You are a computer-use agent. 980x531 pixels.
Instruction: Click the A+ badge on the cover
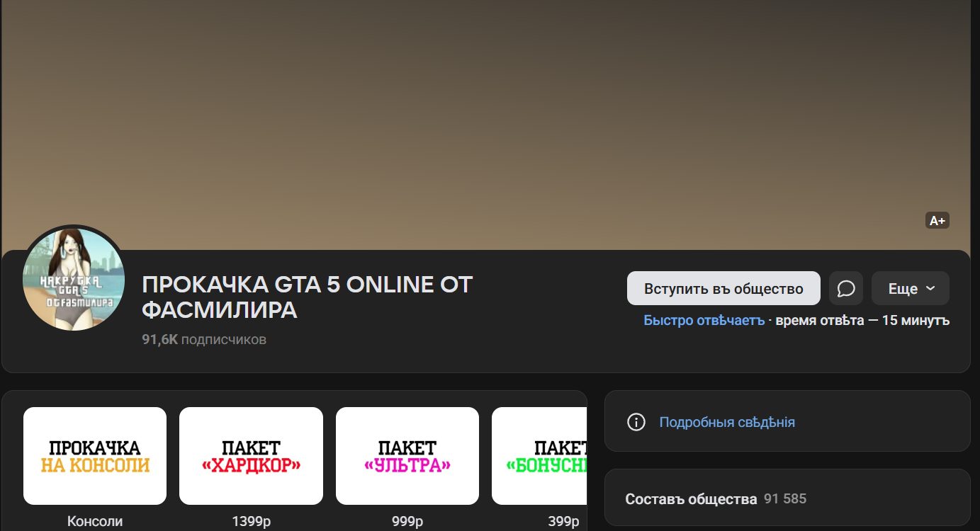coord(937,220)
